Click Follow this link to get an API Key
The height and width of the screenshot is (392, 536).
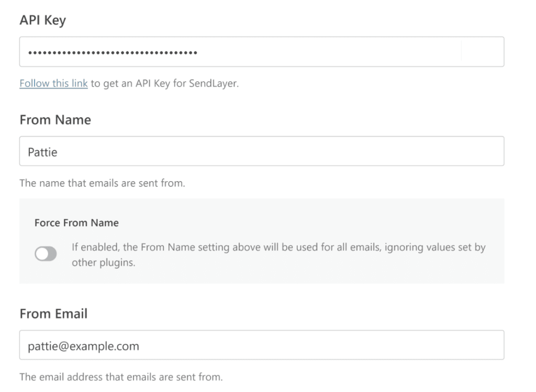53,83
